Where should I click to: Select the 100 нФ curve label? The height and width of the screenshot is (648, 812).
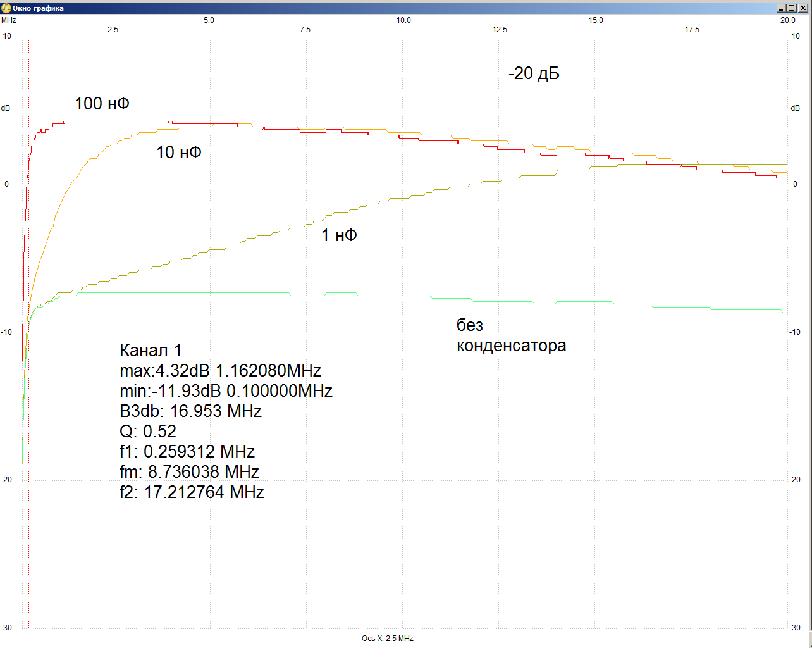coord(102,104)
